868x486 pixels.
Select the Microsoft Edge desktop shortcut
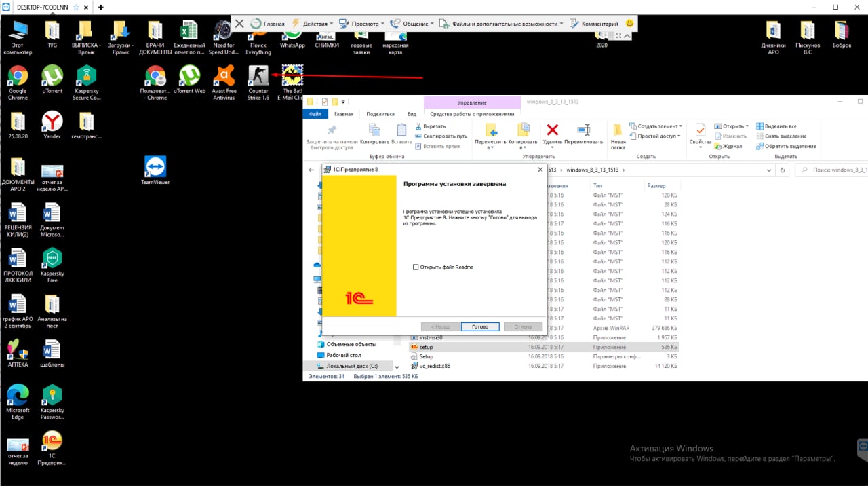pyautogui.click(x=18, y=395)
